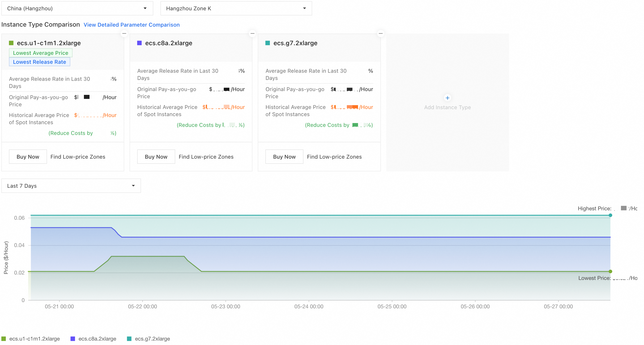The height and width of the screenshot is (345, 644).
Task: Click the purple square beside ecs.c8a.2xlarge title
Action: click(x=139, y=43)
